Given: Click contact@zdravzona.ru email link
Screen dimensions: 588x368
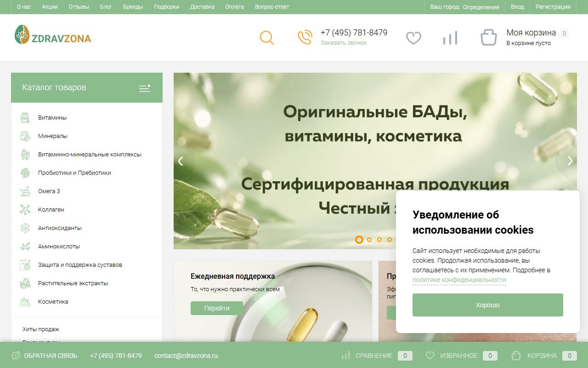Looking at the screenshot, I should [x=186, y=356].
